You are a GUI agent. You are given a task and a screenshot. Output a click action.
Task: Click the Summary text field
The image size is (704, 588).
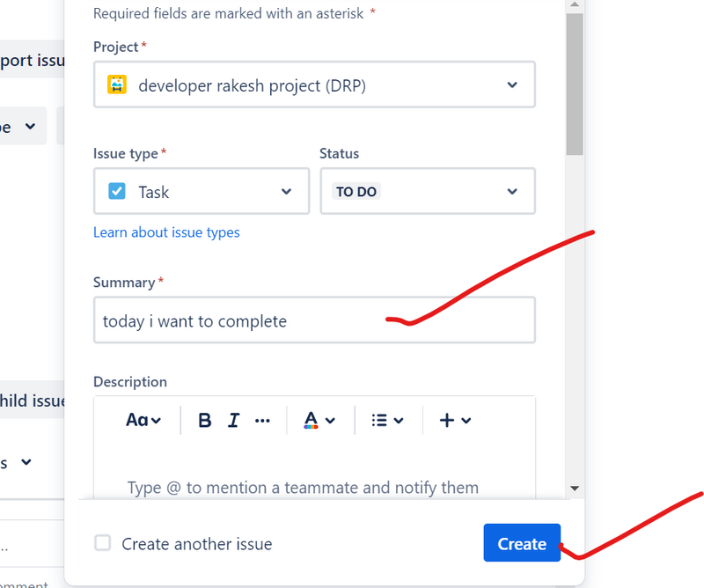[314, 320]
